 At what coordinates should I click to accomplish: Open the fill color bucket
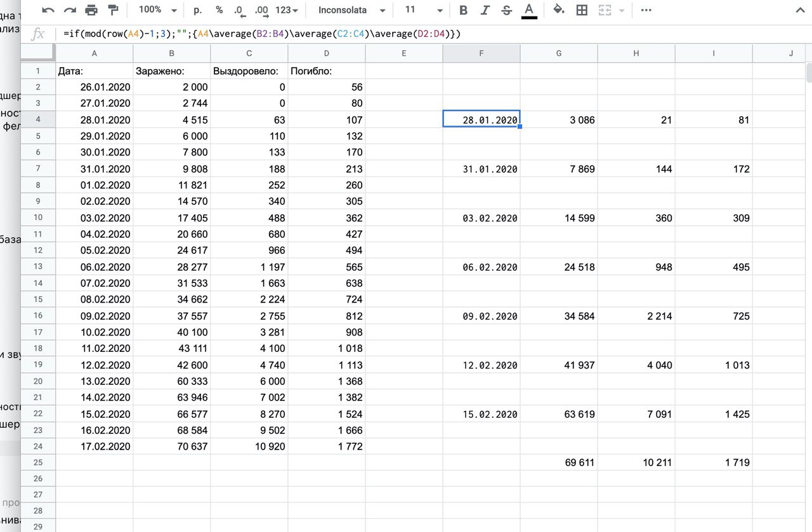click(559, 10)
